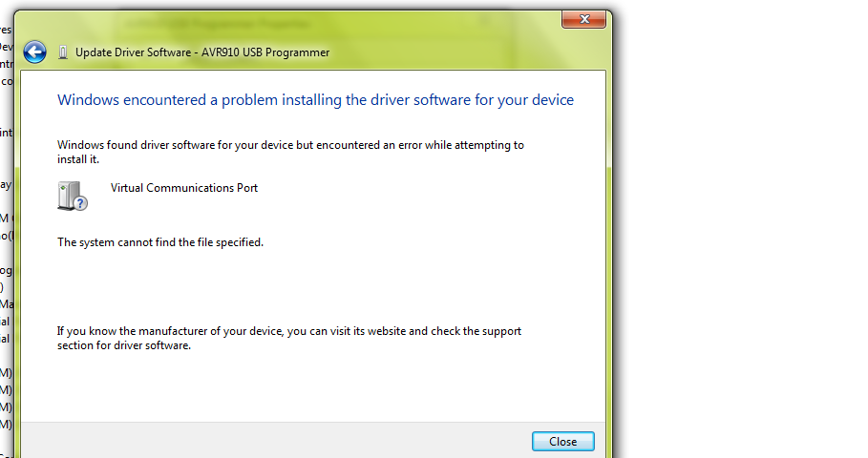The image size is (868, 458).
Task: Select the Virtual Communications Port label
Action: (x=184, y=188)
